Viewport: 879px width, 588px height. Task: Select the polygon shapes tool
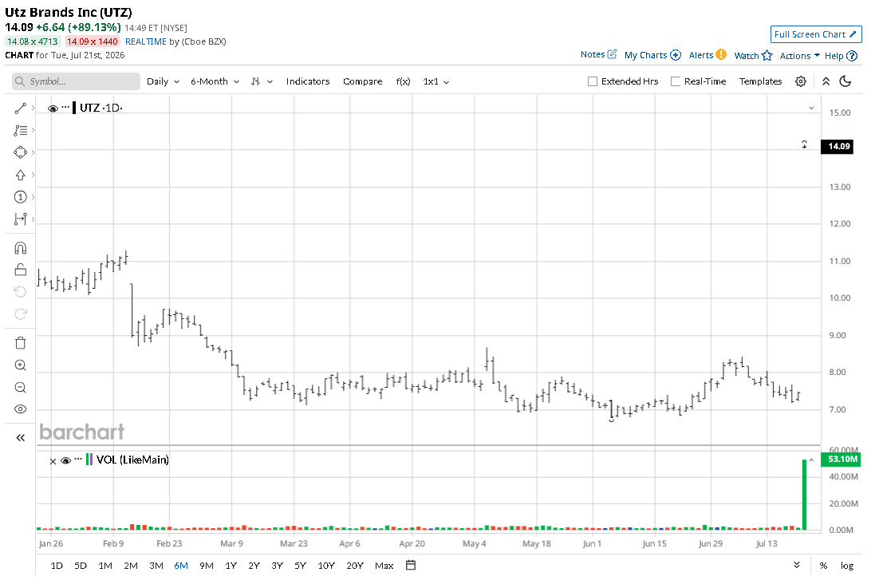click(20, 152)
